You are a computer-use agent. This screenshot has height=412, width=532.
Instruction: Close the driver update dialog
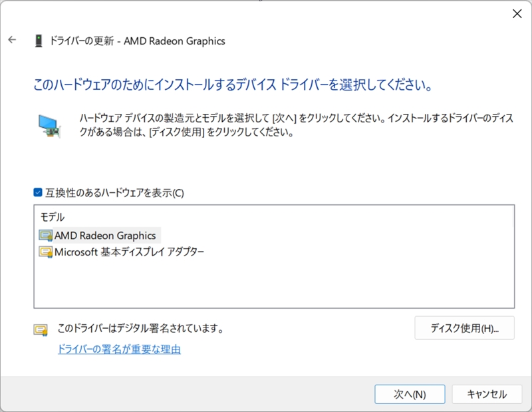pyautogui.click(x=517, y=13)
